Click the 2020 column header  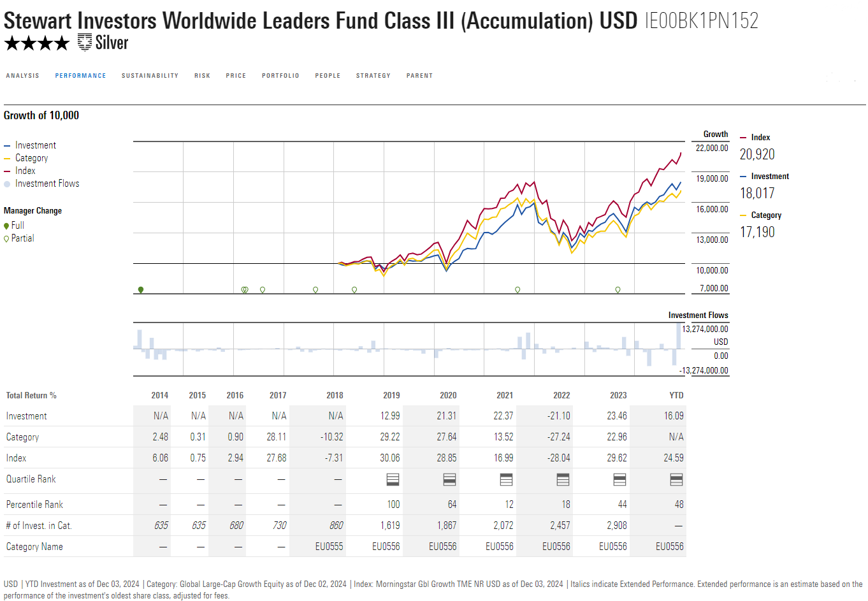448,395
